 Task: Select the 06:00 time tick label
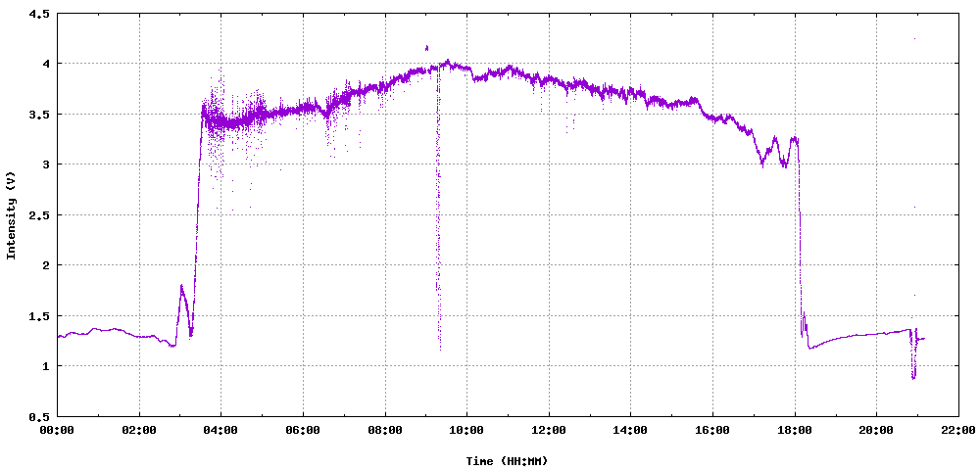pos(303,430)
